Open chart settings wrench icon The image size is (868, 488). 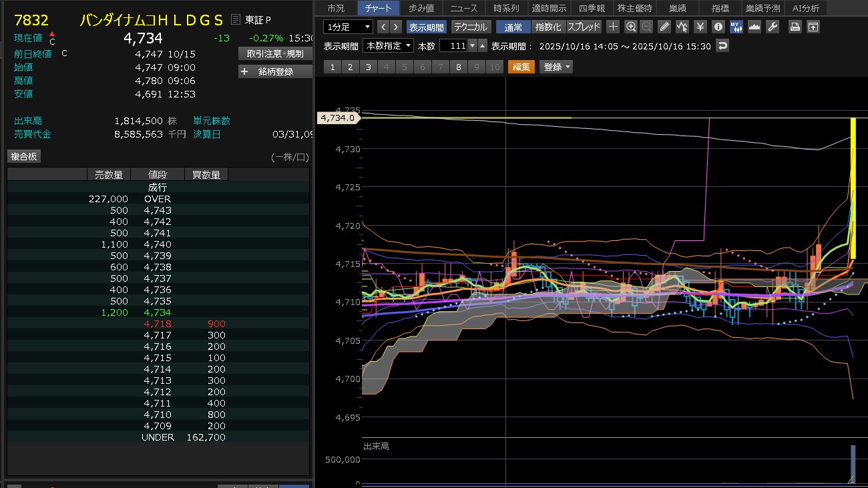[x=773, y=27]
